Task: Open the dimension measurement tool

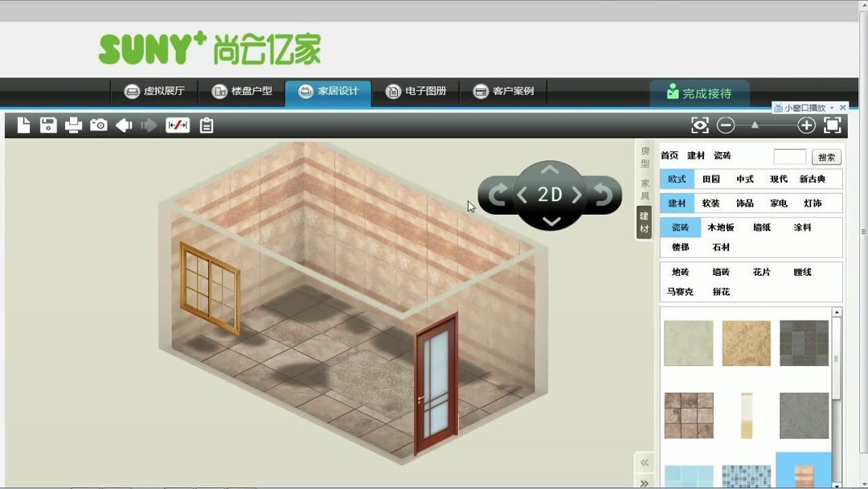Action: click(x=178, y=125)
